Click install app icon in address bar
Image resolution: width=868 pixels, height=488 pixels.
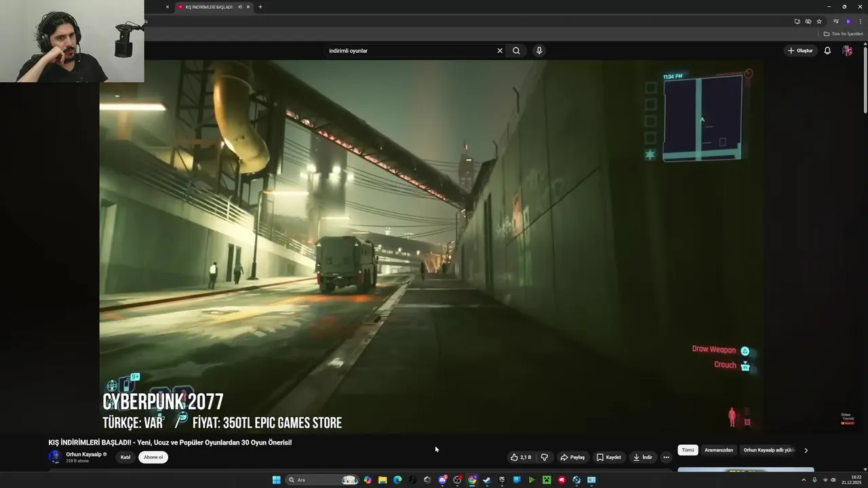797,21
